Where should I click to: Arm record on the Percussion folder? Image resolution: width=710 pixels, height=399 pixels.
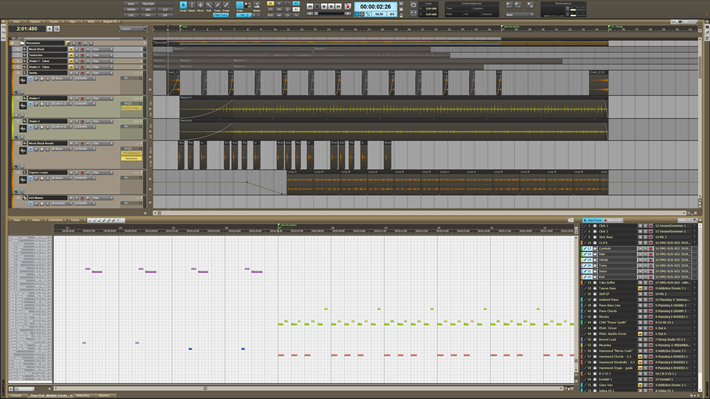[x=80, y=43]
